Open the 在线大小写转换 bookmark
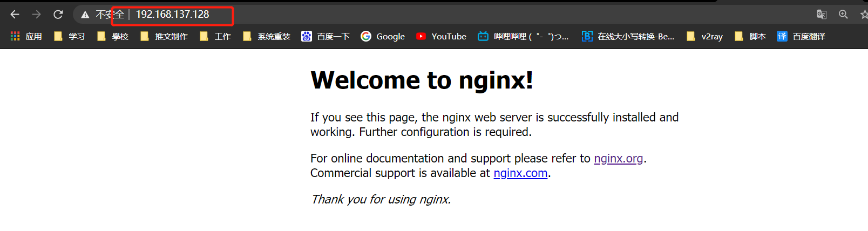The image size is (868, 231). pos(628,36)
